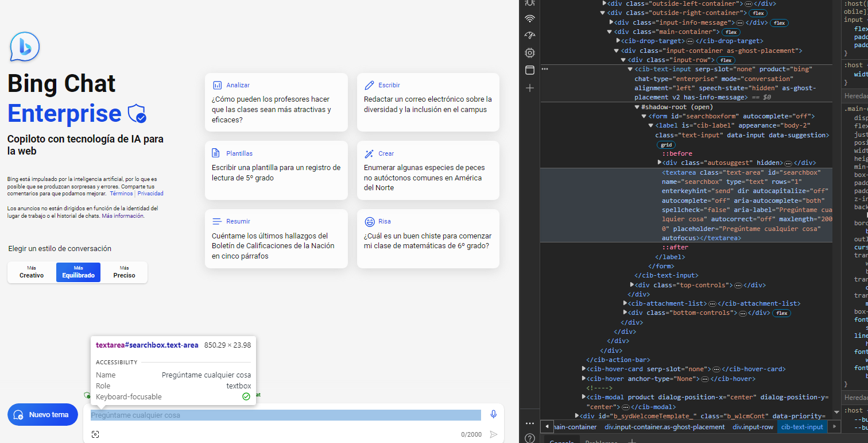Screen dimensions: 868x443
Task: Select div.input-container.as-ghost-placement breadcrumb
Action: [665, 427]
